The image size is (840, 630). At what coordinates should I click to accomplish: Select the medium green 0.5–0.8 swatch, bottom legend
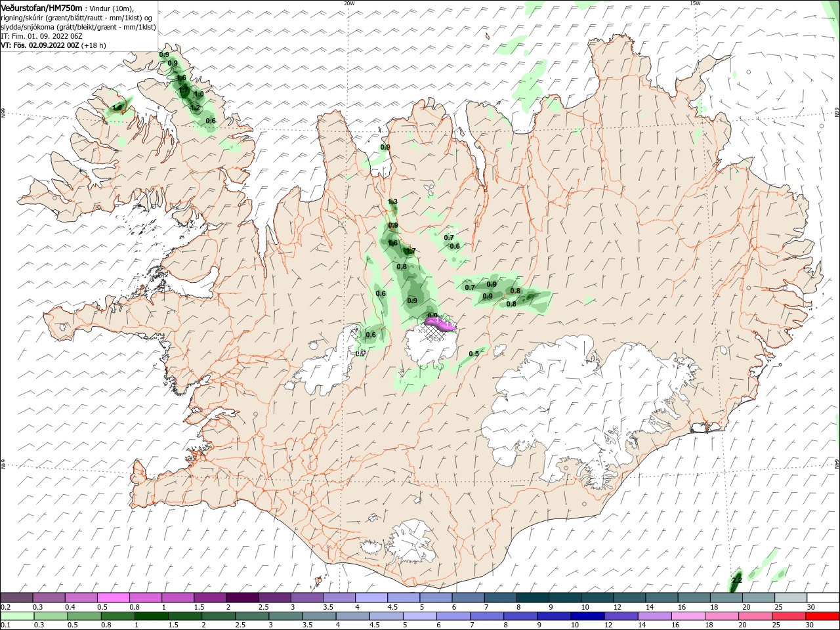click(85, 616)
